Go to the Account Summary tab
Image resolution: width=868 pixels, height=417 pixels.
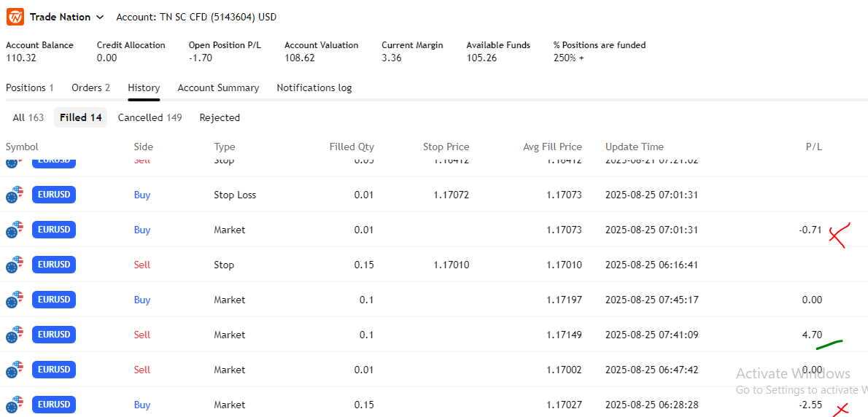coord(218,87)
